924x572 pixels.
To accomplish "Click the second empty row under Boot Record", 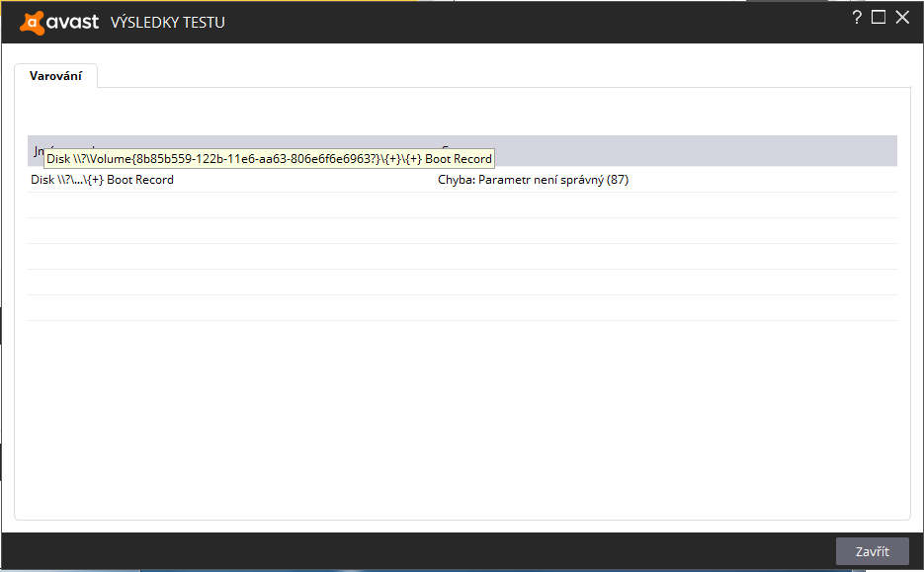I will point(462,231).
